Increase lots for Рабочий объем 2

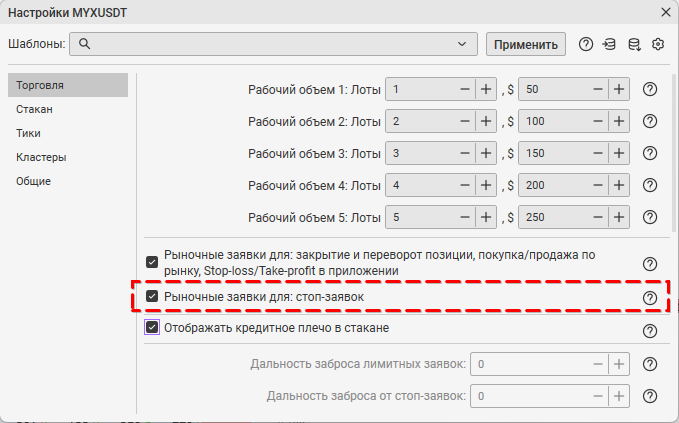pos(486,122)
